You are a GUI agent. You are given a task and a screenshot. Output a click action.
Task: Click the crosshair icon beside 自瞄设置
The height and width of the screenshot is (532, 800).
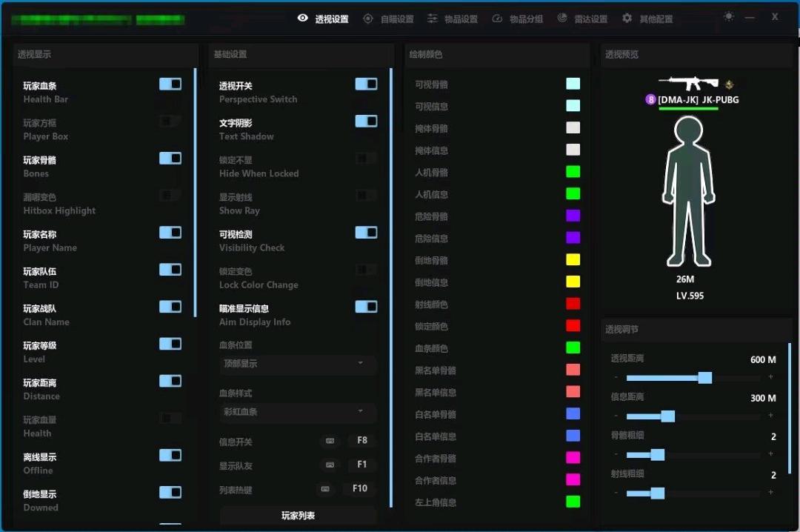368,19
